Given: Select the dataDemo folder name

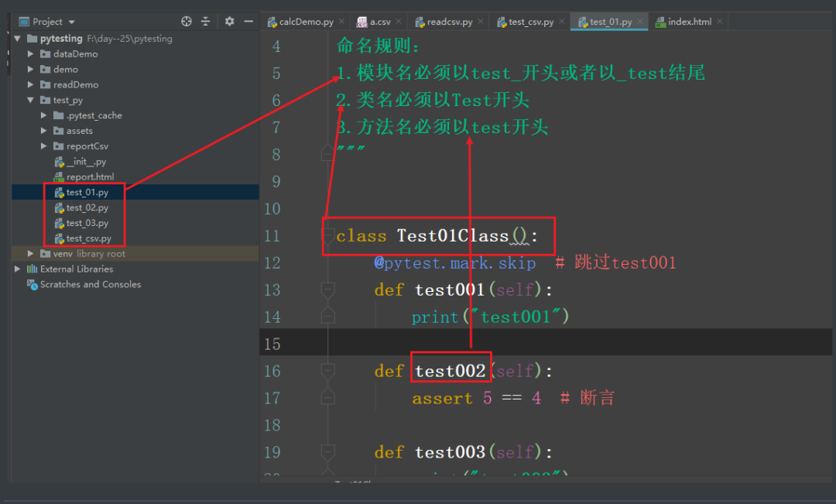Looking at the screenshot, I should point(75,54).
